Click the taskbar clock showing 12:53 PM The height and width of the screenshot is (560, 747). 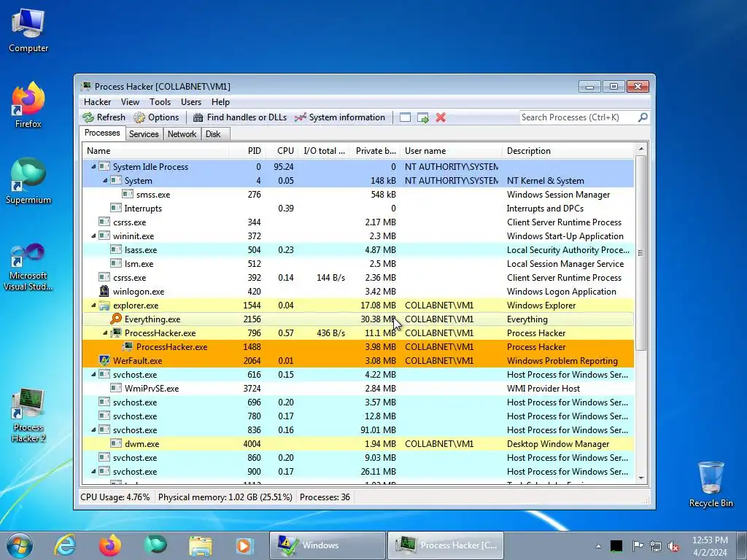pos(710,545)
